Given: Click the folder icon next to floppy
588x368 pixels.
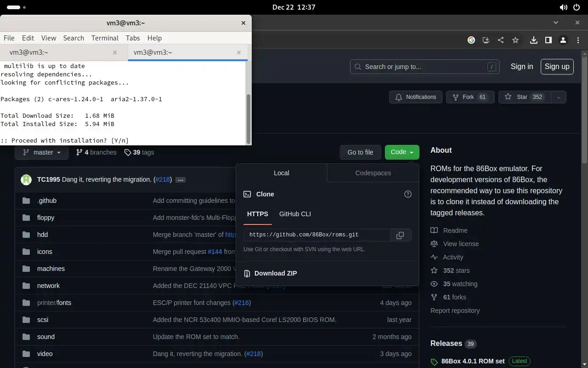Looking at the screenshot, I should [26, 218].
